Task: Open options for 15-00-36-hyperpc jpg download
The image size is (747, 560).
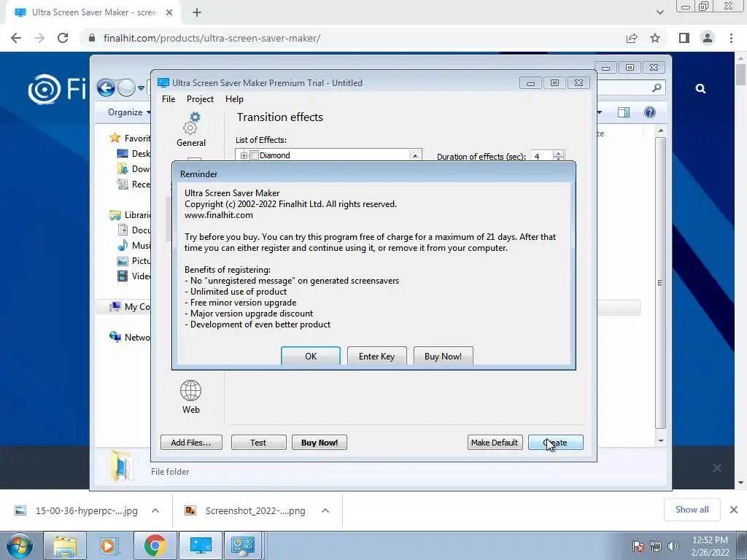Action: click(x=155, y=510)
